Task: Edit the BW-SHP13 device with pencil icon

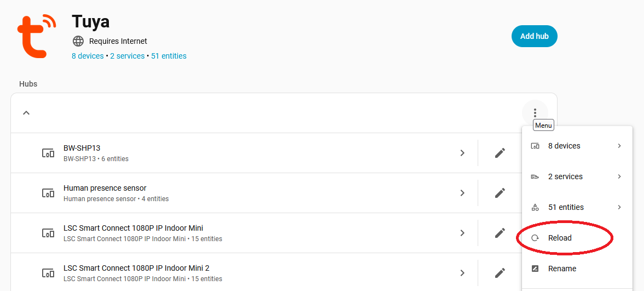Action: 500,153
